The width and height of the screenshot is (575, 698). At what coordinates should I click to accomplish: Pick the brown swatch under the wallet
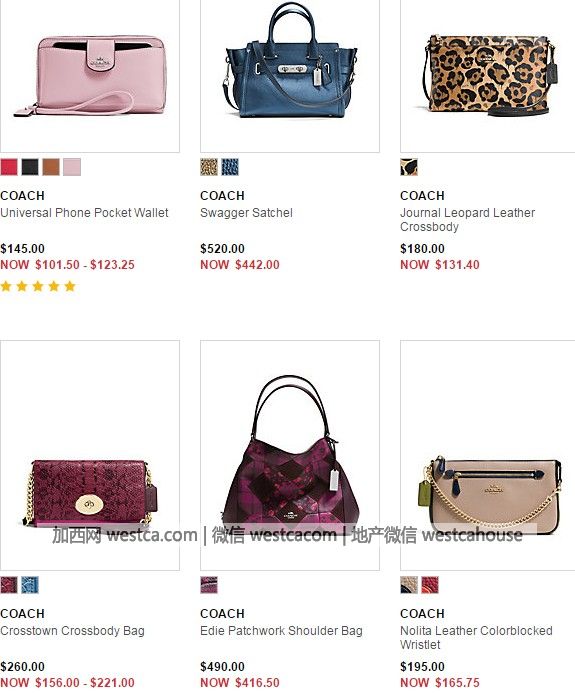coord(51,167)
